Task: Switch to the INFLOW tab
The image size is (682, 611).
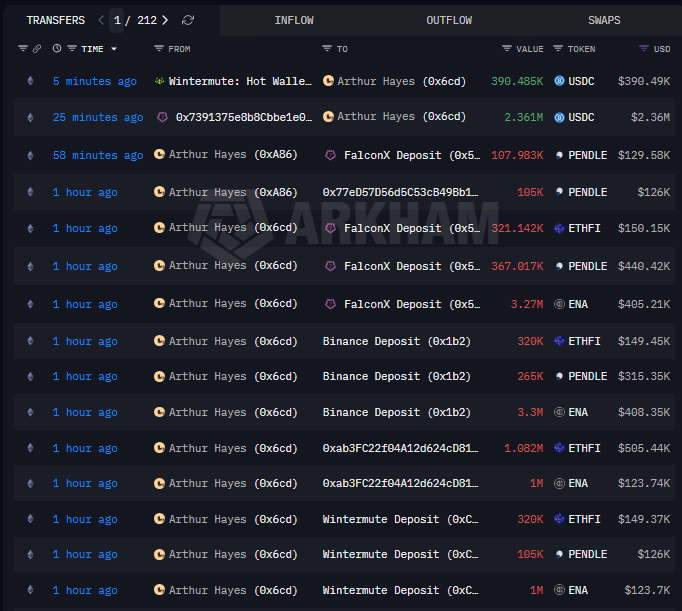Action: (294, 20)
